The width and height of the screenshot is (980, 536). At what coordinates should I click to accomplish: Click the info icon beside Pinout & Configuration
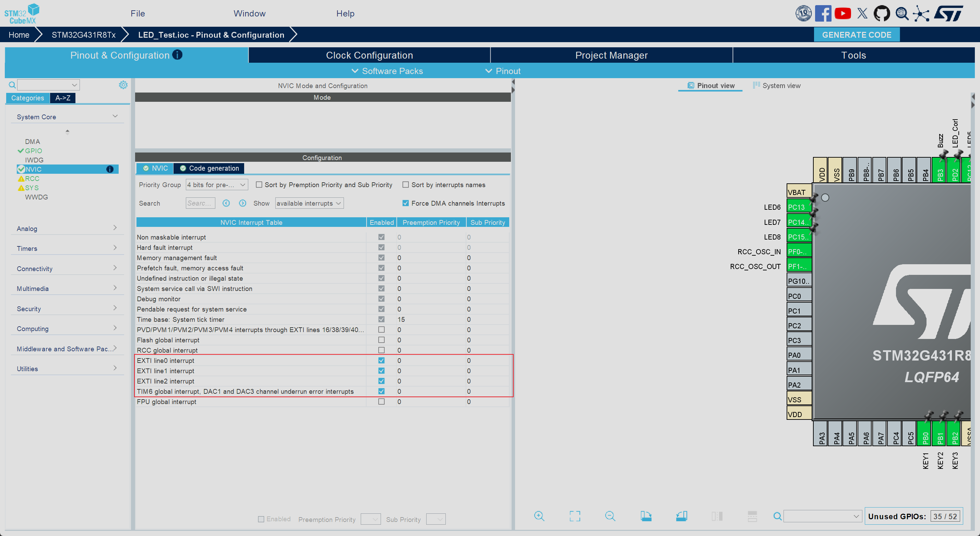click(x=177, y=55)
